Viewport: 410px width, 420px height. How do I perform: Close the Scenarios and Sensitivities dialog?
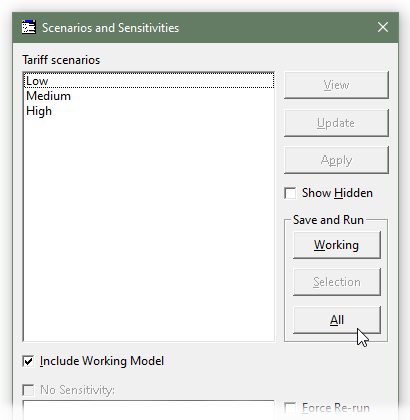[x=383, y=27]
